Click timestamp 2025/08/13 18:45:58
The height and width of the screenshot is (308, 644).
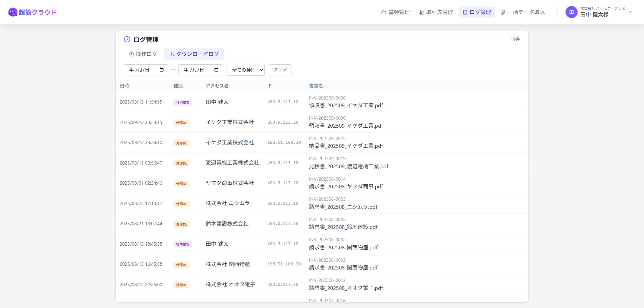point(141,244)
